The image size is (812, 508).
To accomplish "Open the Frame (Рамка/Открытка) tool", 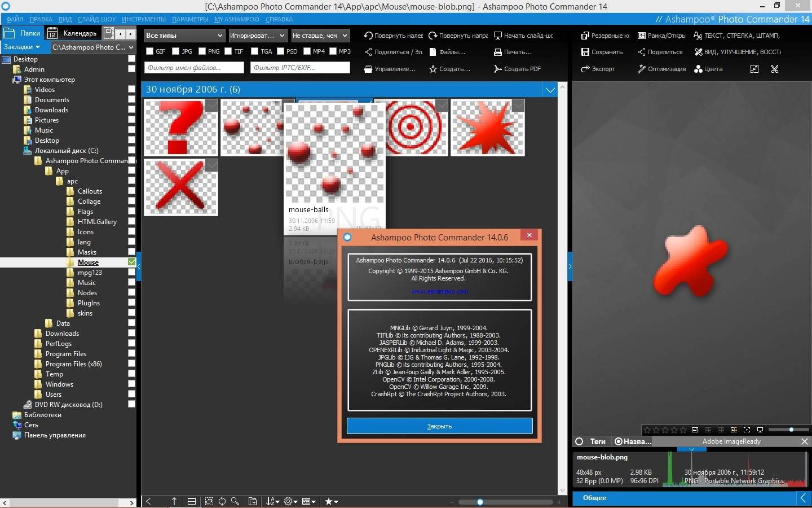I will (x=661, y=36).
